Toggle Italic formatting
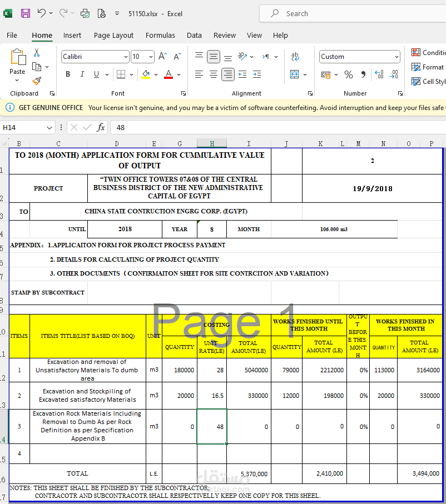Screen dimensions: 446x504 82,74
